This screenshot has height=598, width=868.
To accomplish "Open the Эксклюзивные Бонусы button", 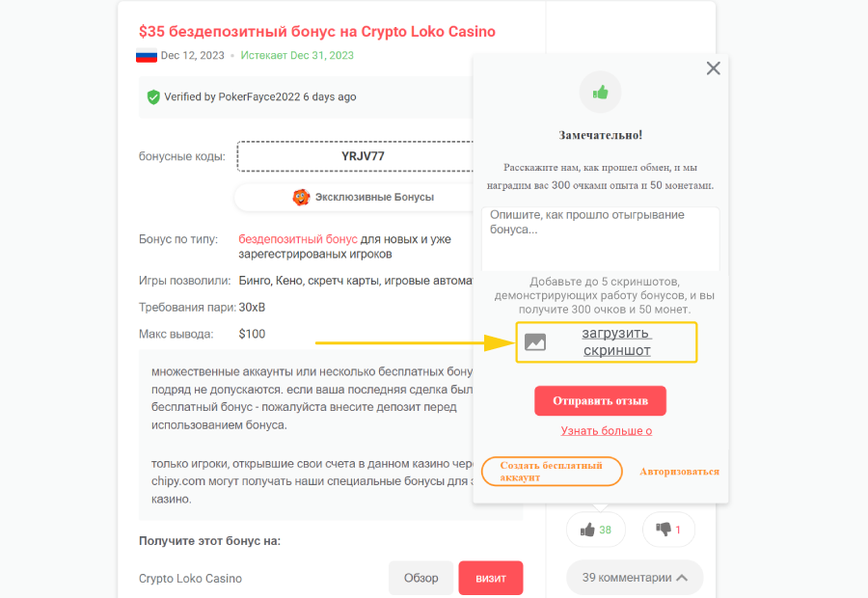I will (x=363, y=197).
